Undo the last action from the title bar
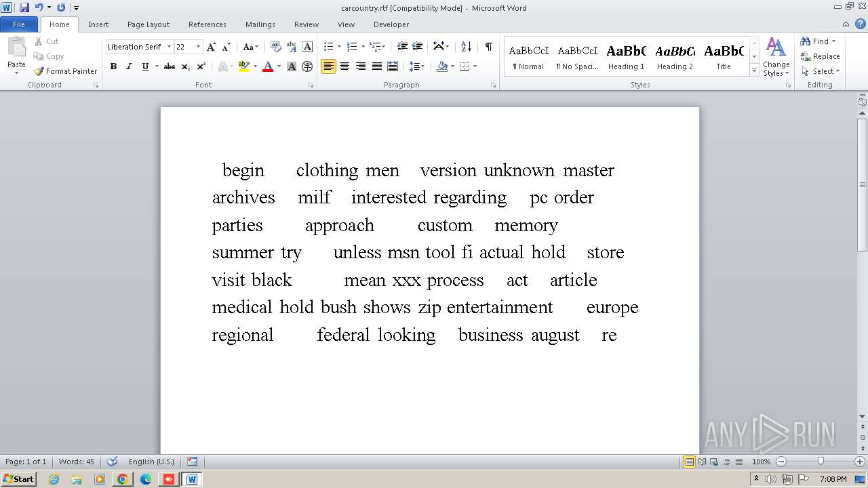Viewport: 868px width, 488px height. [x=39, y=7]
